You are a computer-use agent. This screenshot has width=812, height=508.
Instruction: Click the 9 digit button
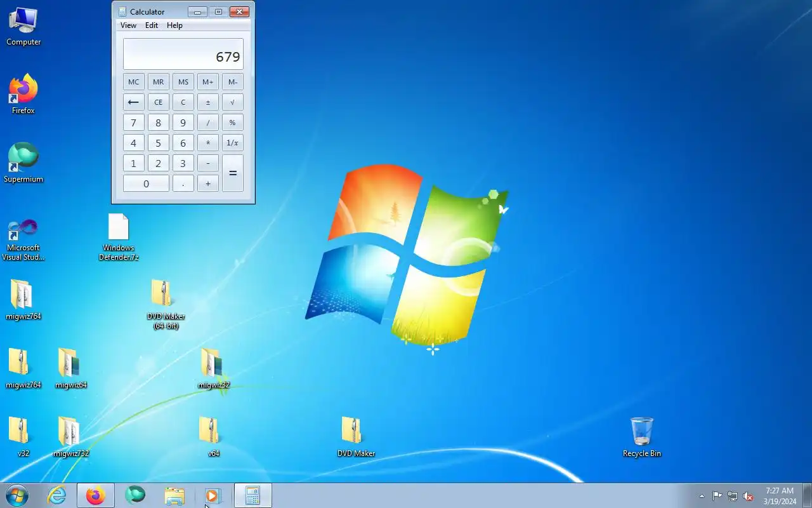[183, 123]
